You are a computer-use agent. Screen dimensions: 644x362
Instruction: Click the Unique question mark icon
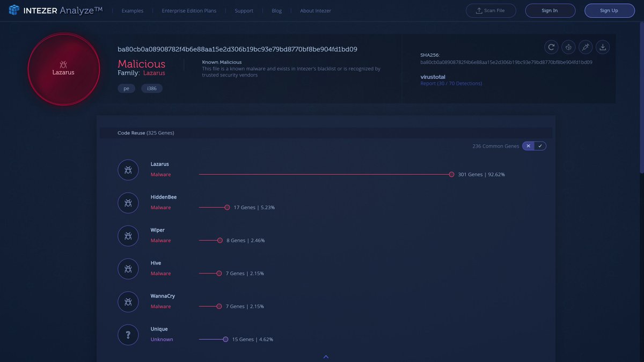tap(128, 335)
